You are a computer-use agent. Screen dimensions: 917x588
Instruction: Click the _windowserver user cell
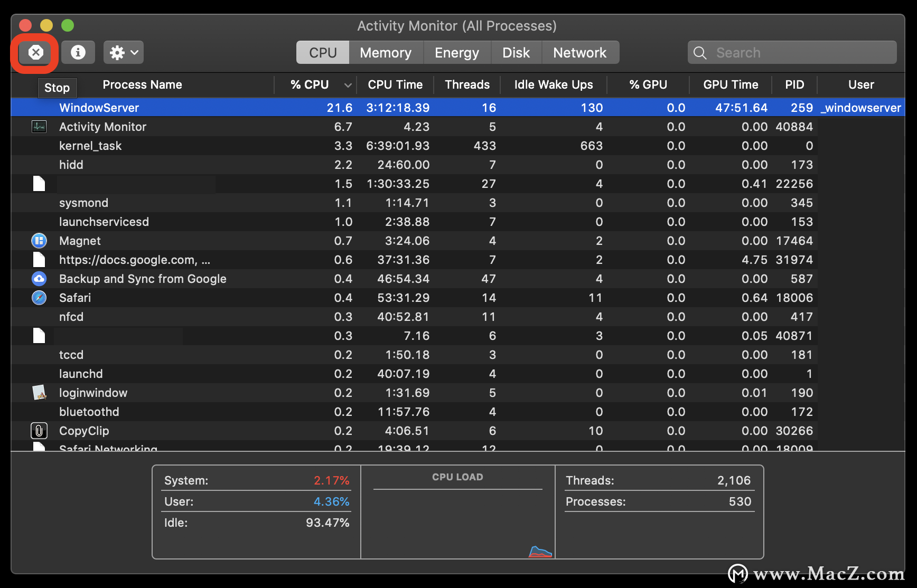click(861, 108)
